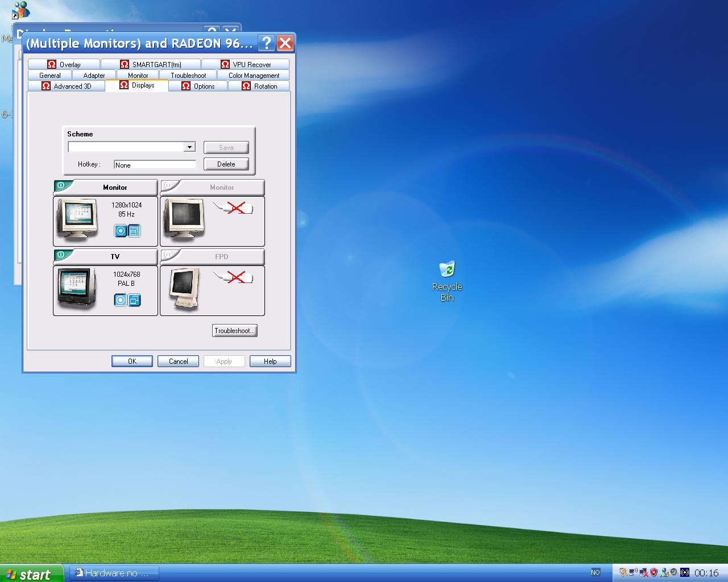Click the crossed-out cable icon in FPD panel
This screenshot has width=728, height=582.
click(x=234, y=277)
